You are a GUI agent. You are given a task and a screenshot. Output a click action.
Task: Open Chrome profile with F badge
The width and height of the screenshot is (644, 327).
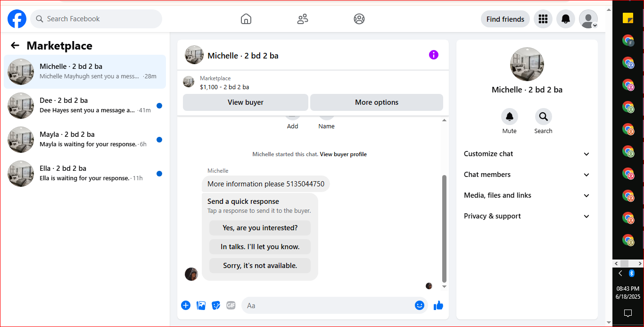[x=628, y=41]
